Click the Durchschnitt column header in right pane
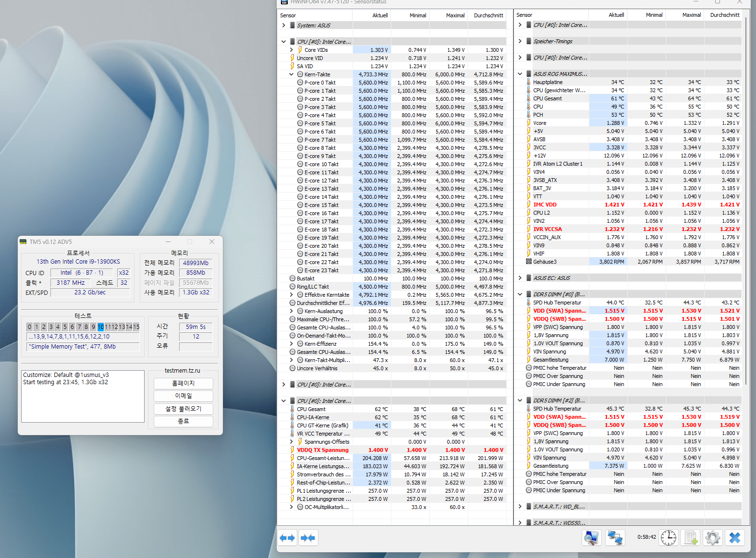The height and width of the screenshot is (558, 756). 724,15
